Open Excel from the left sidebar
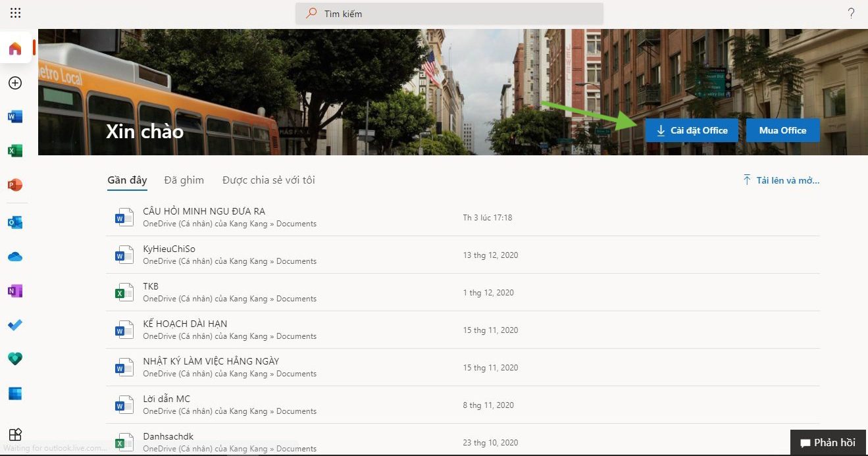The width and height of the screenshot is (868, 456). click(x=15, y=151)
